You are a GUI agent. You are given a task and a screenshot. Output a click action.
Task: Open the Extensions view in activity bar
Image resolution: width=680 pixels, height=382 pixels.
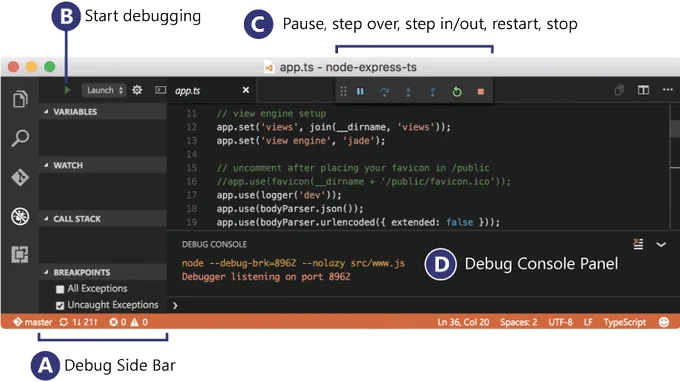(x=20, y=254)
